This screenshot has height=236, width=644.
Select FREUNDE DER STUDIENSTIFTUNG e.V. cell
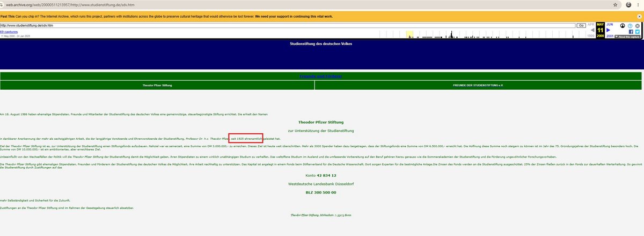click(478, 85)
